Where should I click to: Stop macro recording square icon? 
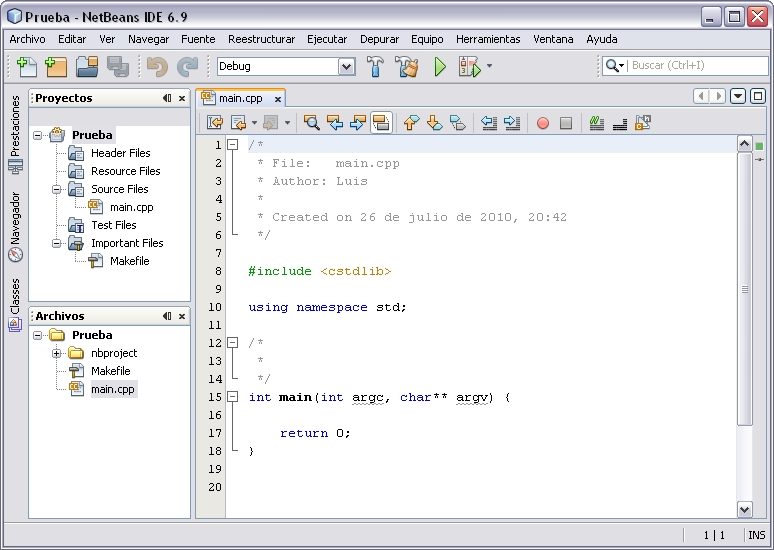(566, 123)
